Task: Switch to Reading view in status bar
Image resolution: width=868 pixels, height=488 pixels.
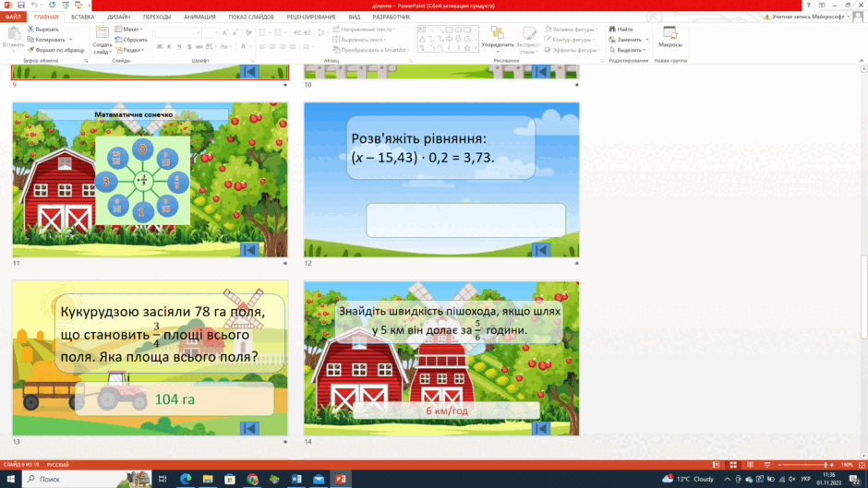Action: (x=750, y=465)
